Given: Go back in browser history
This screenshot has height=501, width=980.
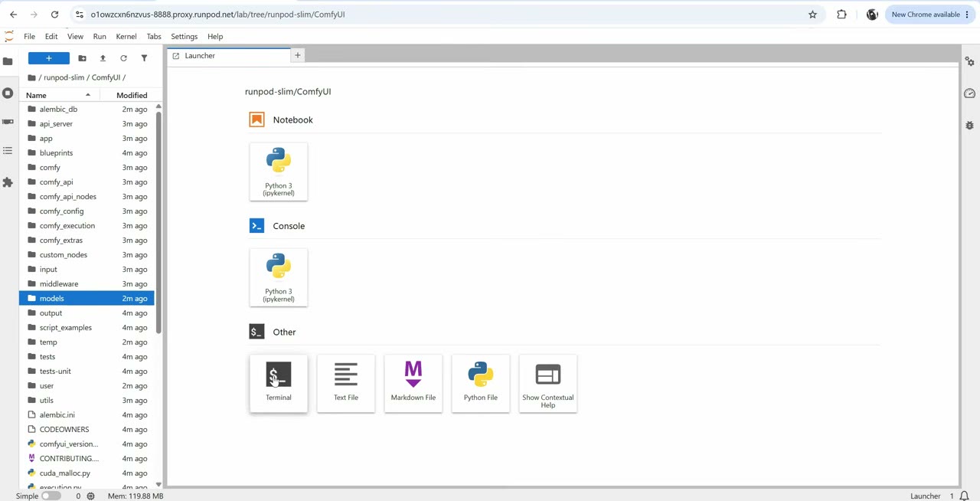Looking at the screenshot, I should (13, 15).
